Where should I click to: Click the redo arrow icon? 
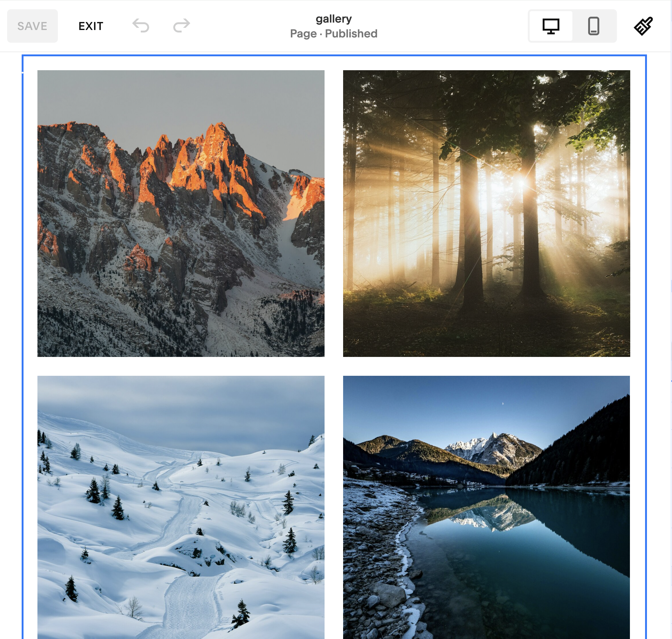(181, 26)
